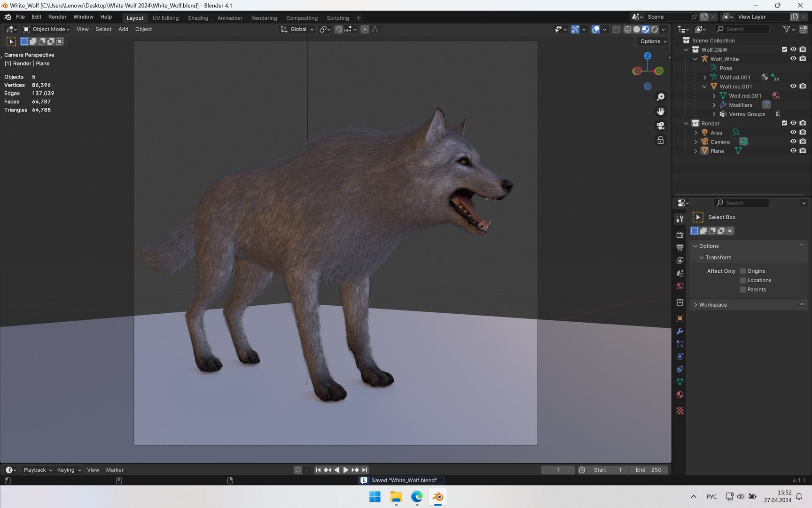Open Object Data green triangle tab
812x508 pixels.
(x=680, y=382)
